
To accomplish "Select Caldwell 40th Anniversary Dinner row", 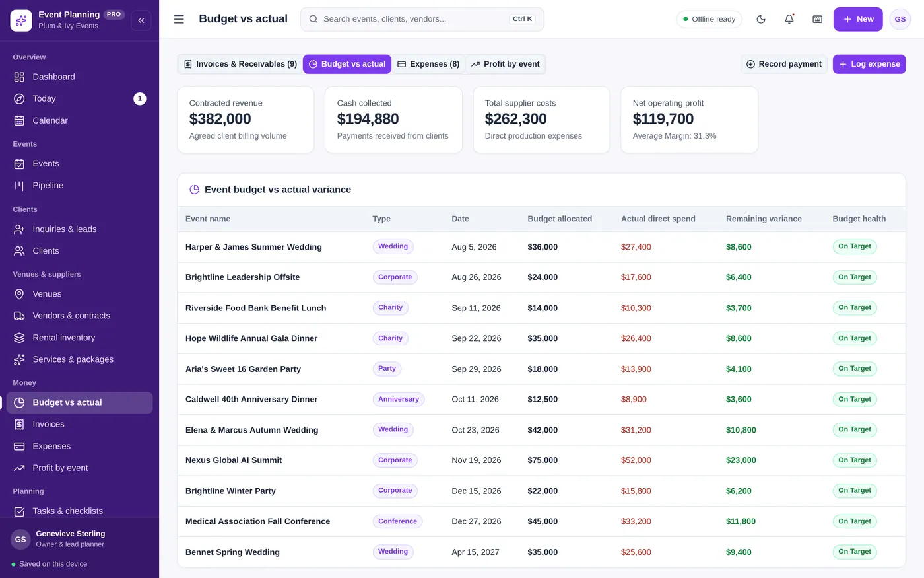I will (541, 400).
